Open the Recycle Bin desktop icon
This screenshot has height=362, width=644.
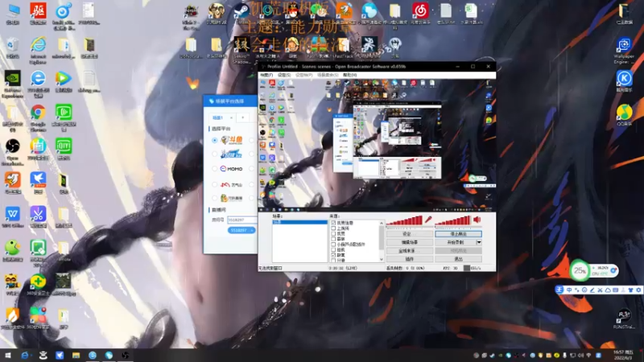pyautogui.click(x=12, y=47)
